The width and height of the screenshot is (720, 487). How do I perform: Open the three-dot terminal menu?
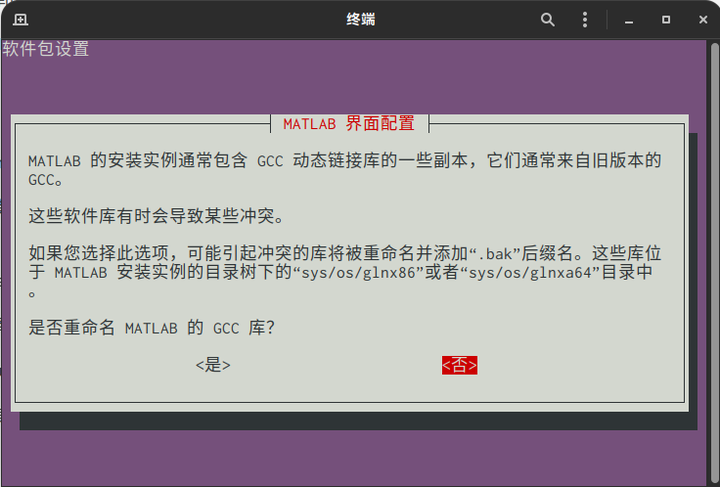click(x=585, y=20)
